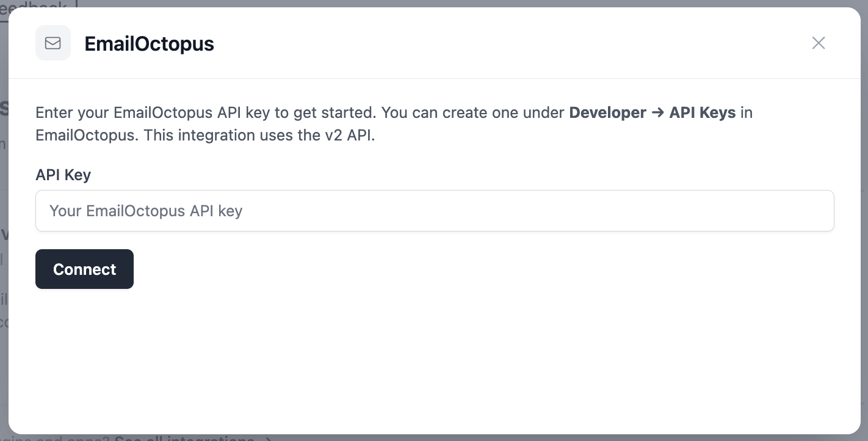Click the "Developer → API Keys" bold text
Viewport: 868px width, 441px height.
pyautogui.click(x=652, y=112)
